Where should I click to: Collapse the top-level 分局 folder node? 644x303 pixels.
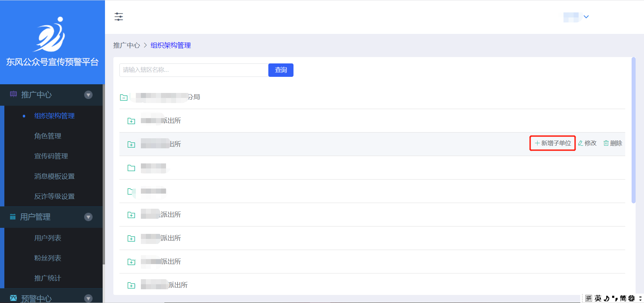point(124,98)
